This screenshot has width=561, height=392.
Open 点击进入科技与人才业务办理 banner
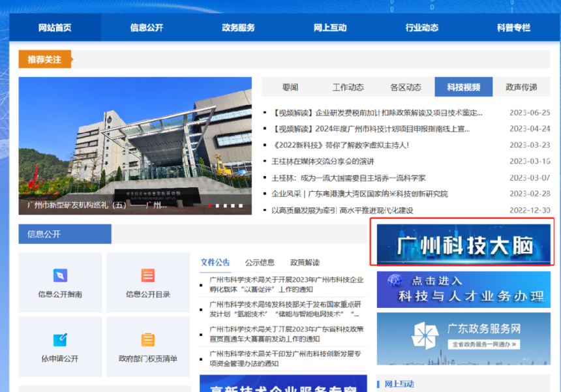464,290
